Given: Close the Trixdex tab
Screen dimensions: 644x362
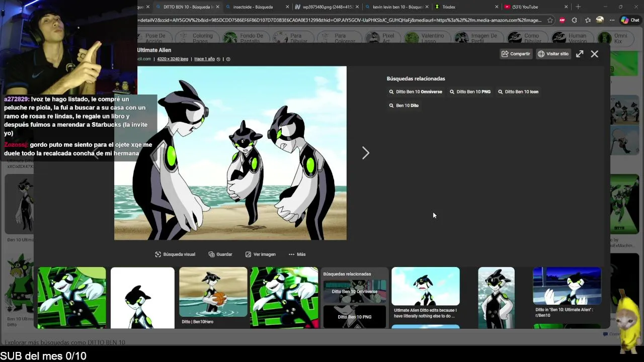Looking at the screenshot, I should [x=497, y=7].
